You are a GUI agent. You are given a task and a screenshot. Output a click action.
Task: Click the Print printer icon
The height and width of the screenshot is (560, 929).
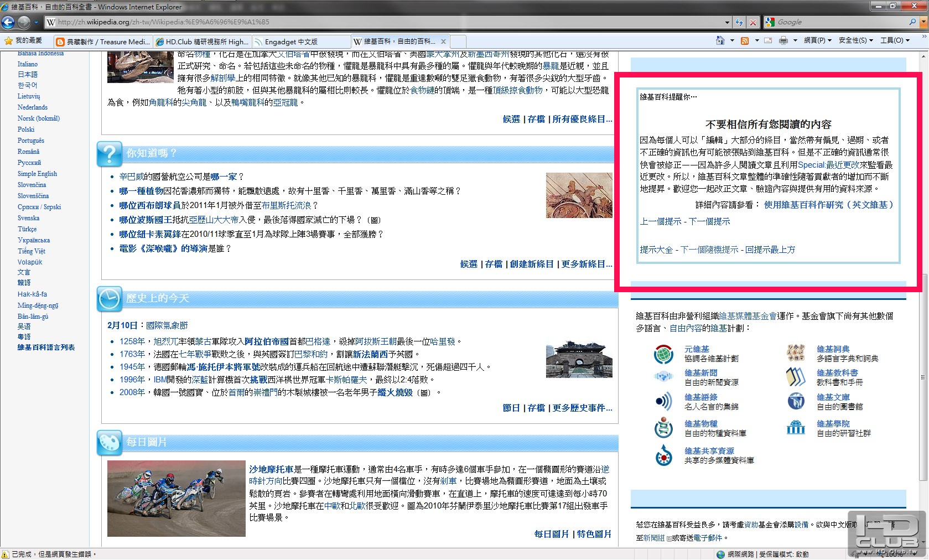coord(783,40)
